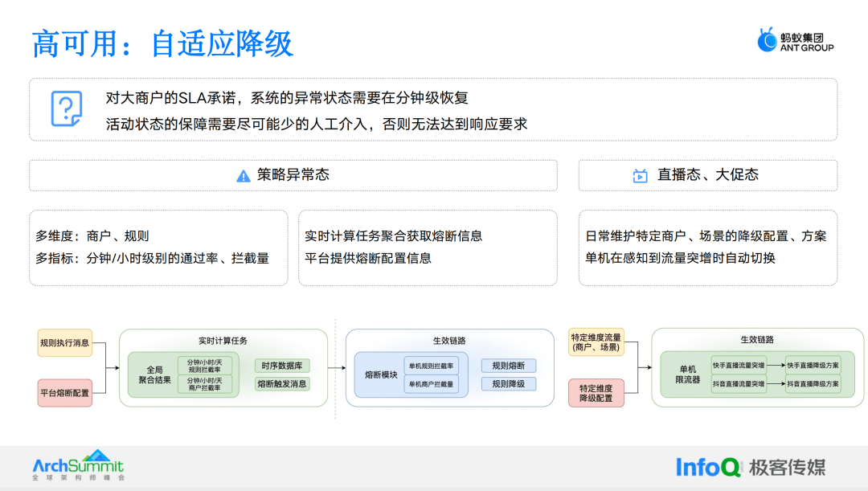Click the 策略异常态 section header
The width and height of the screenshot is (868, 491).
(x=293, y=175)
